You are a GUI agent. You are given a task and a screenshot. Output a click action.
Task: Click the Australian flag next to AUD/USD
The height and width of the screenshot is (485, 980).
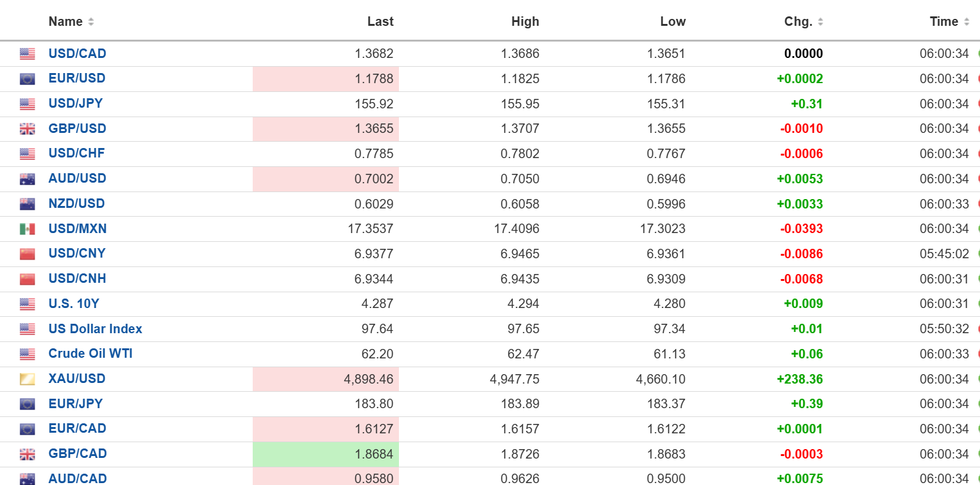click(27, 179)
